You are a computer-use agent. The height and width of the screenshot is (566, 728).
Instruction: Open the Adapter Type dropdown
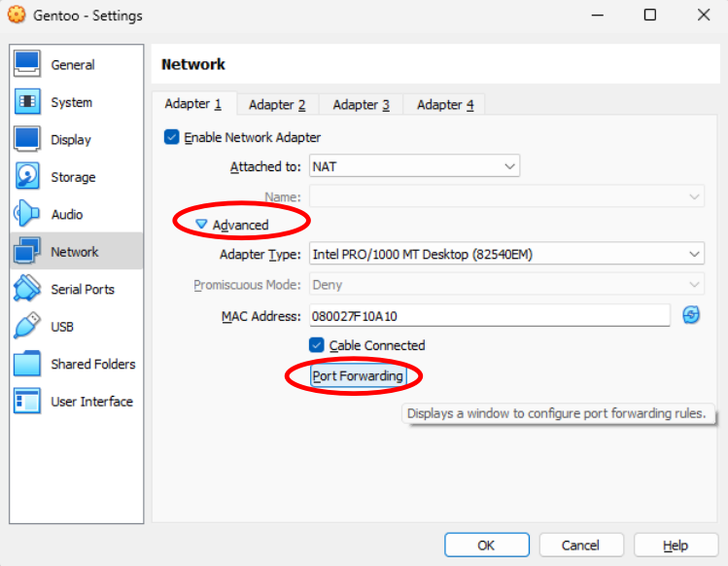[506, 254]
